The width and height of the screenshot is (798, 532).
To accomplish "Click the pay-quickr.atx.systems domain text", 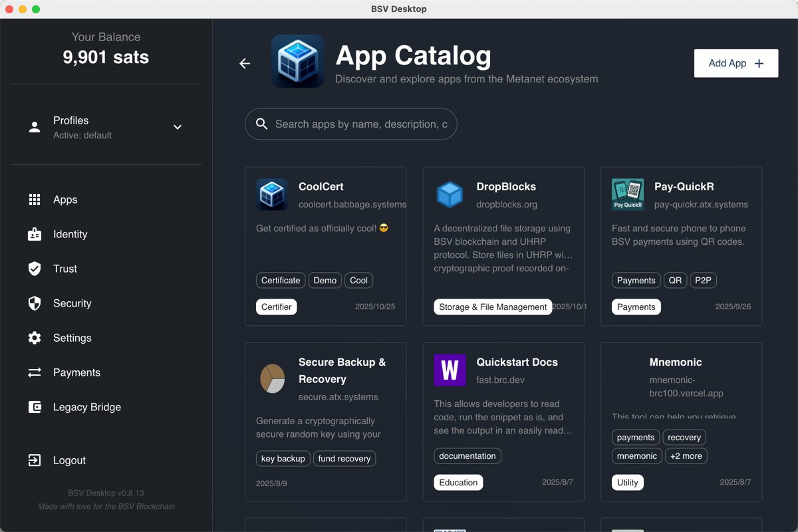I will point(701,205).
